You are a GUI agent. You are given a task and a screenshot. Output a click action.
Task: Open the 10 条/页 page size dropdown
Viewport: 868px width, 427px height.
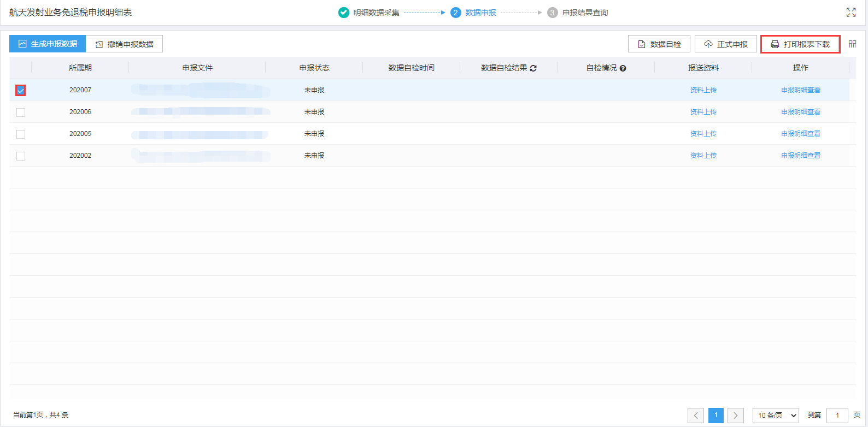click(x=776, y=416)
